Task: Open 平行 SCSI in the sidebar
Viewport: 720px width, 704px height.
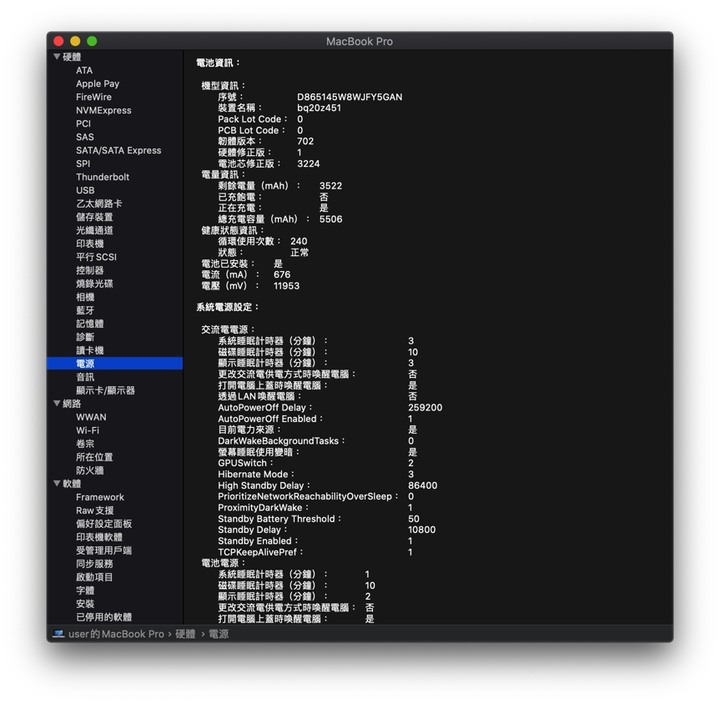Action: coord(96,257)
